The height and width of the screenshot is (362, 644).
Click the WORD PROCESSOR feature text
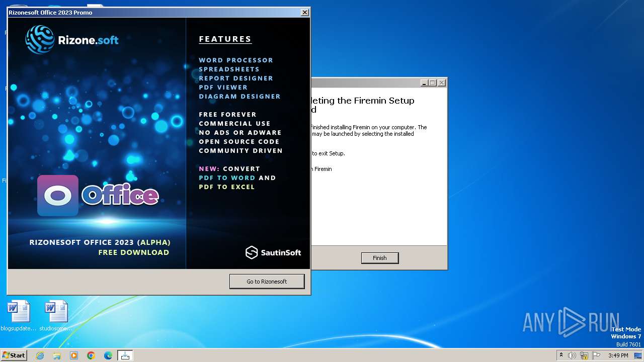pyautogui.click(x=236, y=60)
